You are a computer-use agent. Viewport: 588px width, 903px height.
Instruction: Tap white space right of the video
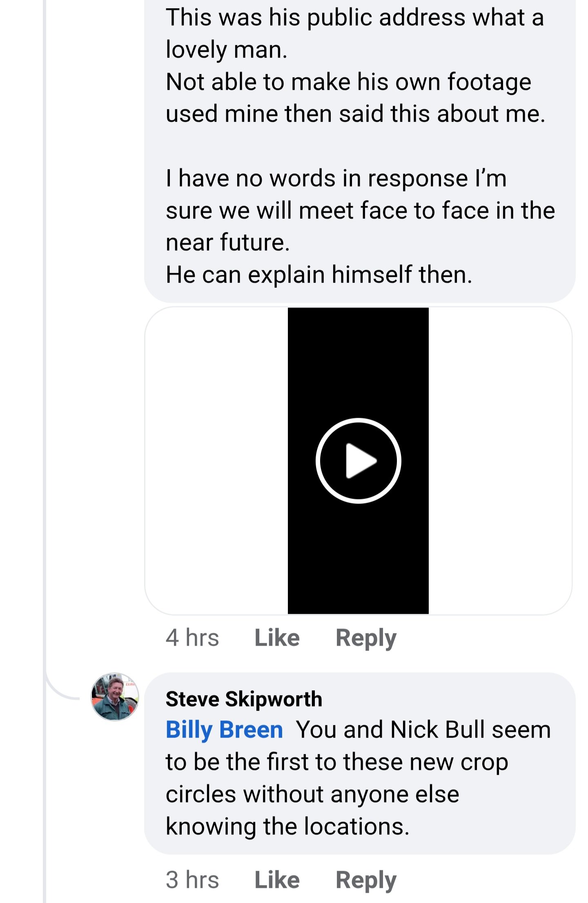(x=500, y=461)
